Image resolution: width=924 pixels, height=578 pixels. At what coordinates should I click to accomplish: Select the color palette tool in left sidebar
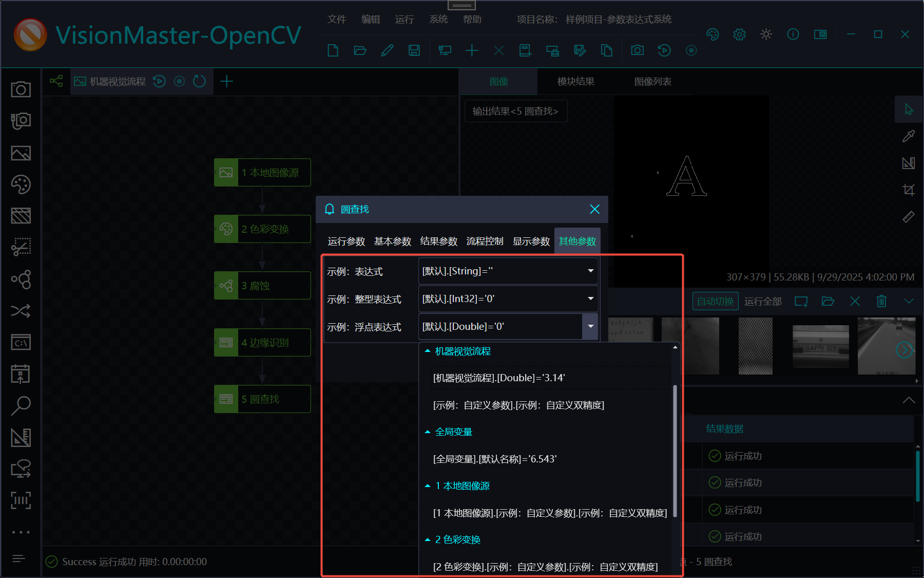tap(21, 184)
